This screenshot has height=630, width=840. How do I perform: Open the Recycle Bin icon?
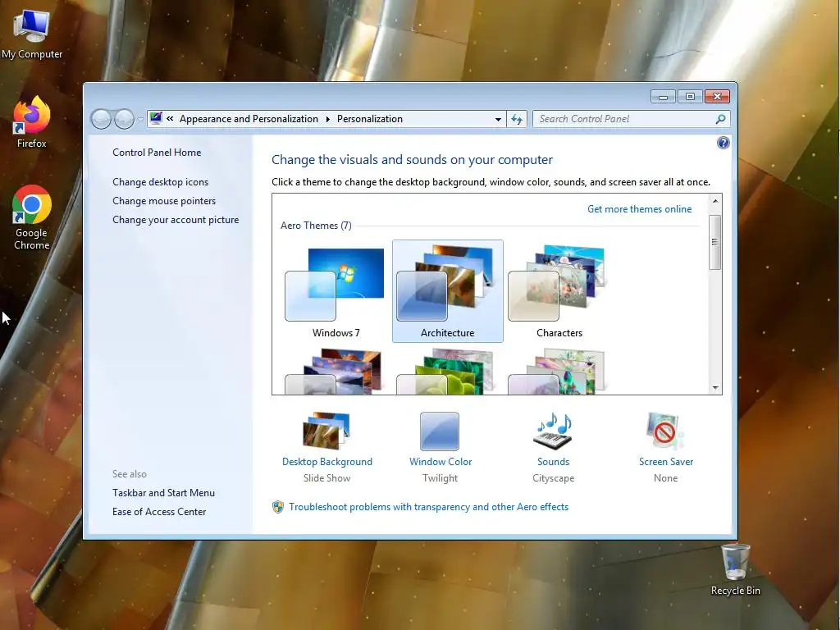[x=736, y=569]
